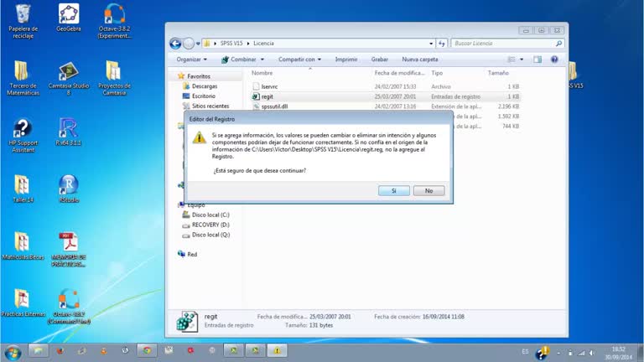The height and width of the screenshot is (362, 644).
Task: Select RECOVERY (D:) drive
Action: [x=210, y=225]
